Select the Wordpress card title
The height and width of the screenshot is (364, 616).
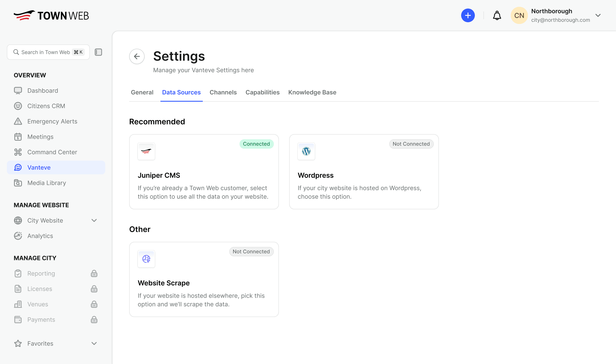(315, 175)
